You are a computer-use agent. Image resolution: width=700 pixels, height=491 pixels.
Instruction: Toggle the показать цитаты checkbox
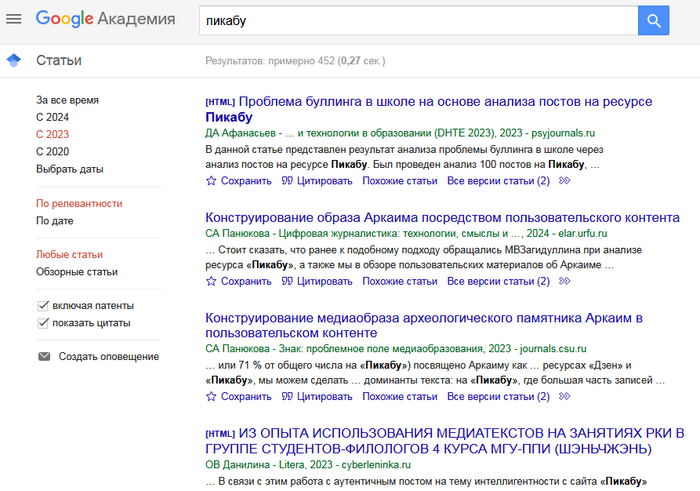(x=43, y=323)
